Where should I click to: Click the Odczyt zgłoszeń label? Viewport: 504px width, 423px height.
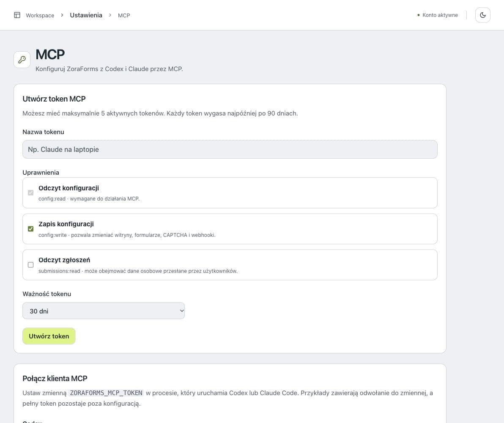pos(64,260)
